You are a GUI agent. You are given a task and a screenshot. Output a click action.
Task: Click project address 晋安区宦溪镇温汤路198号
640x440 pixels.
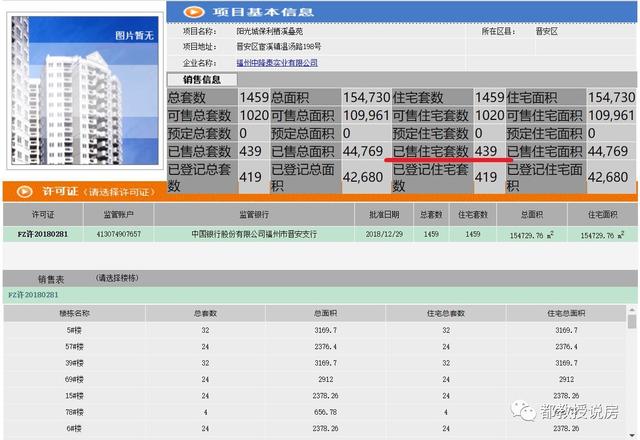279,47
